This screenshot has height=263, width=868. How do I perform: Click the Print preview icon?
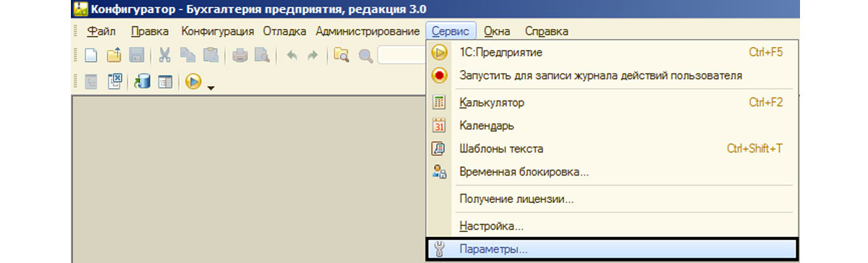[261, 55]
